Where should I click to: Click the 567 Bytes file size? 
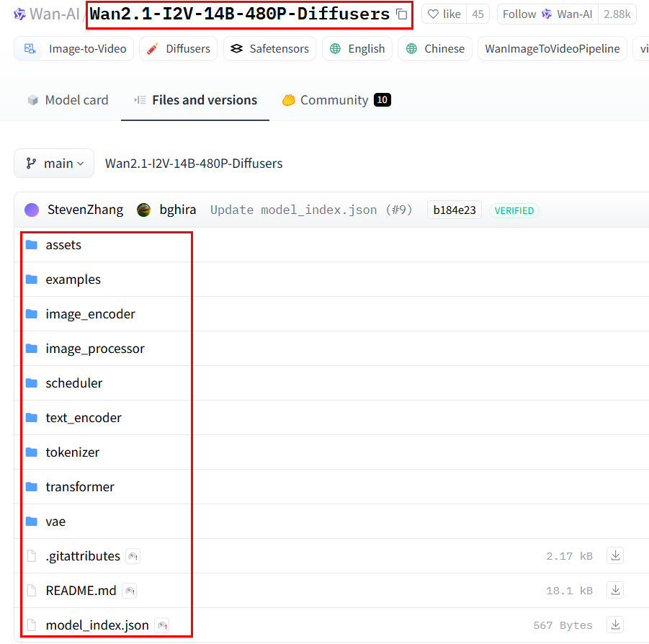pyautogui.click(x=563, y=625)
